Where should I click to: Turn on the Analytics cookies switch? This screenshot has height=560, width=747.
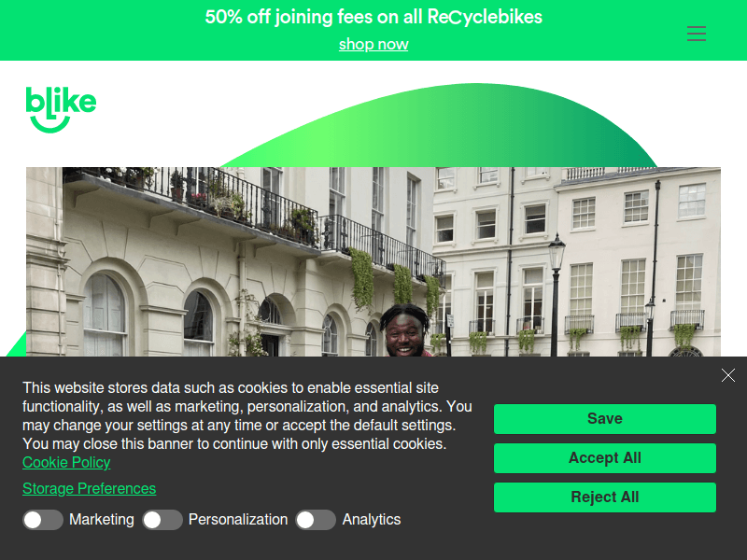click(x=316, y=520)
